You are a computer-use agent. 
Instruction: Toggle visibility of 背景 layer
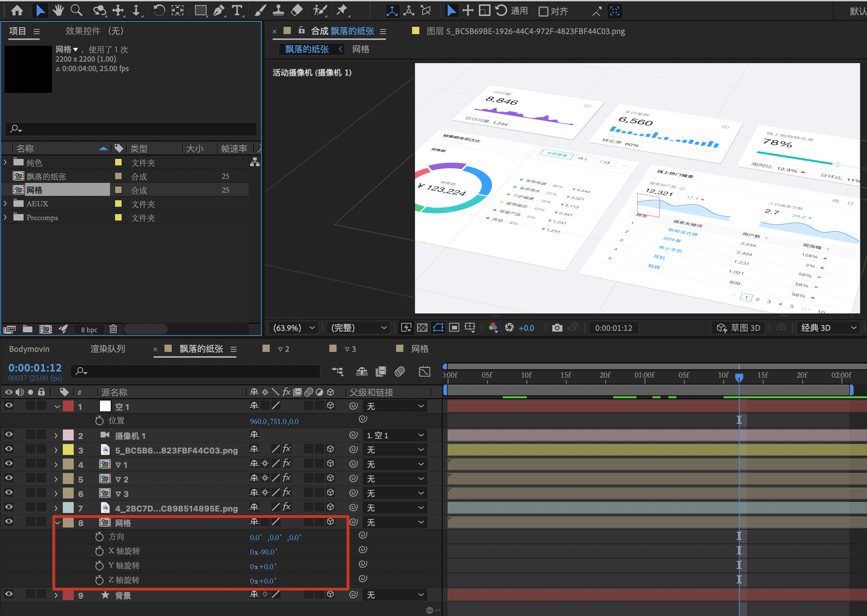click(8, 594)
